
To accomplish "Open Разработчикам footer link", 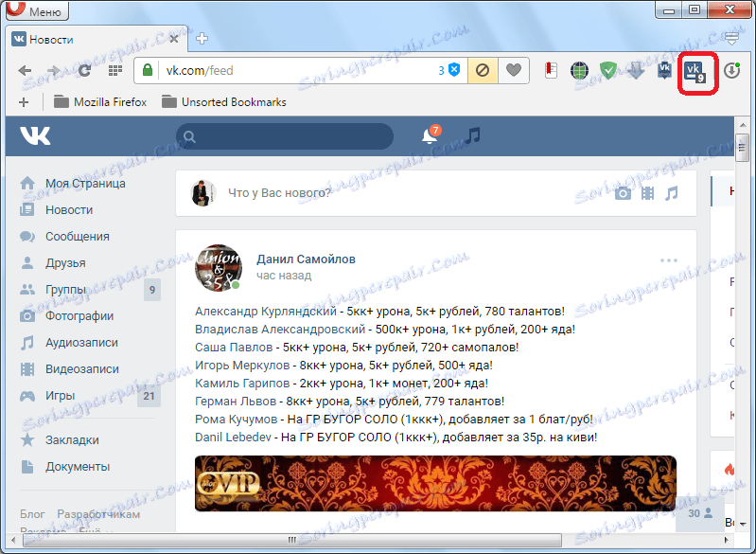I will click(98, 514).
